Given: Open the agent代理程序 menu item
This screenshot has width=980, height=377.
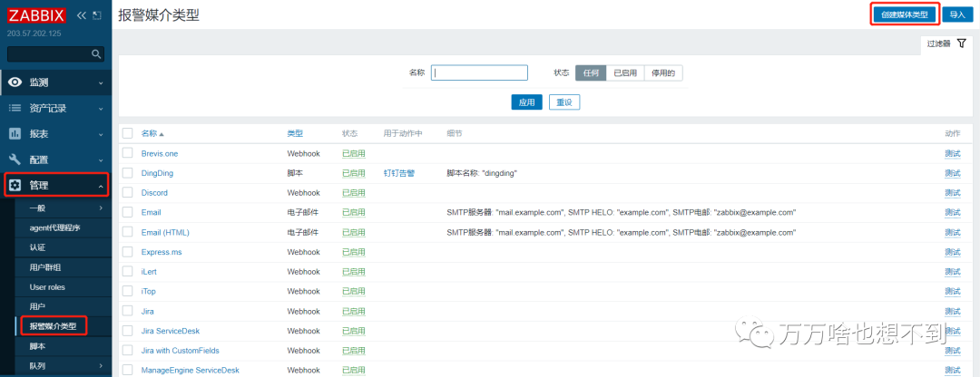Looking at the screenshot, I should [x=55, y=227].
